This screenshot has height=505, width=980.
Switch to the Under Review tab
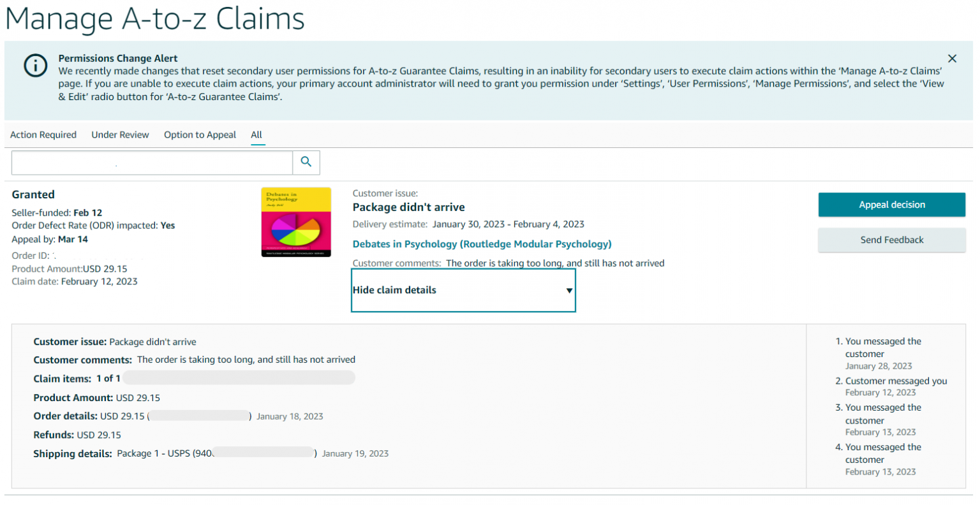tap(120, 135)
